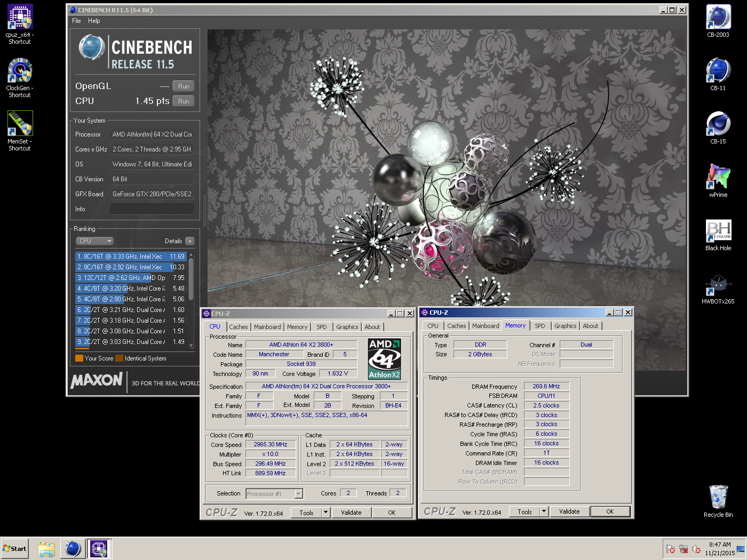Switch to SPD tab in right CPU-Z

[x=540, y=326]
